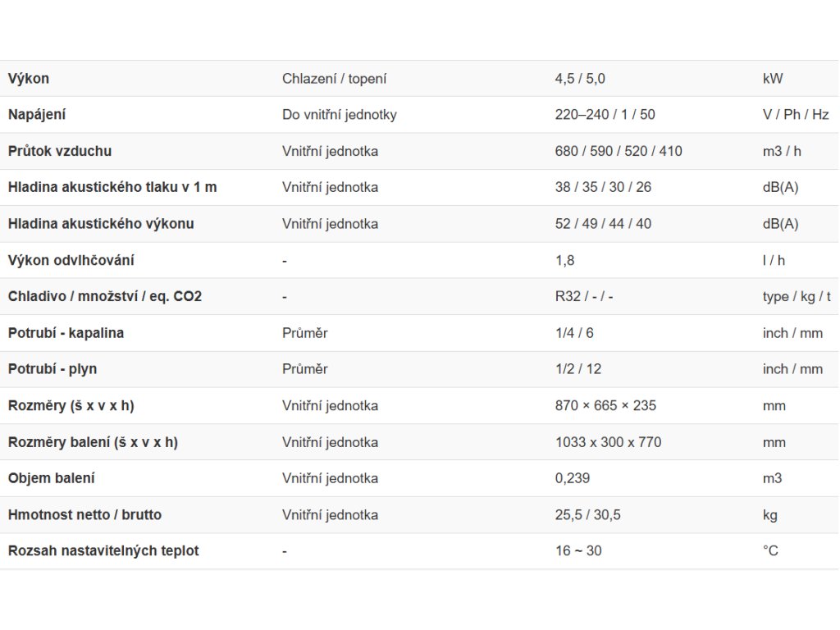Click the 220–240 / 1 / 50 voltage value
Image resolution: width=840 pixels, height=630 pixels.
pos(605,115)
